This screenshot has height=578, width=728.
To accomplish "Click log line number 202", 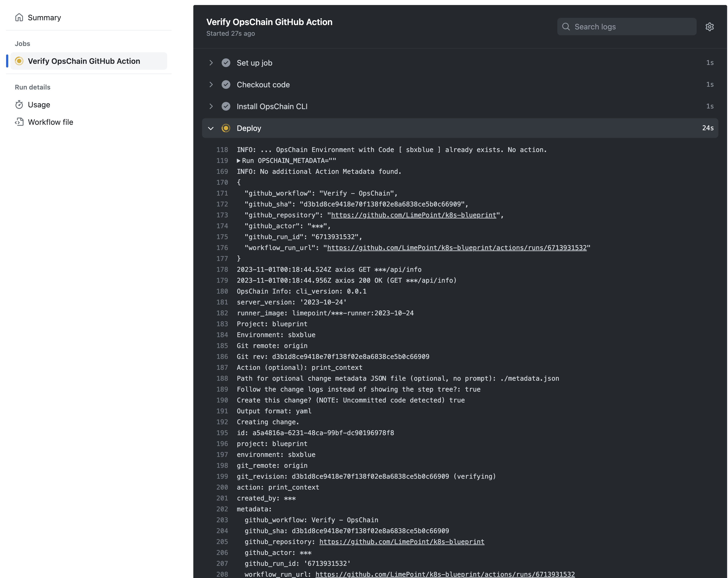I will click(222, 509).
